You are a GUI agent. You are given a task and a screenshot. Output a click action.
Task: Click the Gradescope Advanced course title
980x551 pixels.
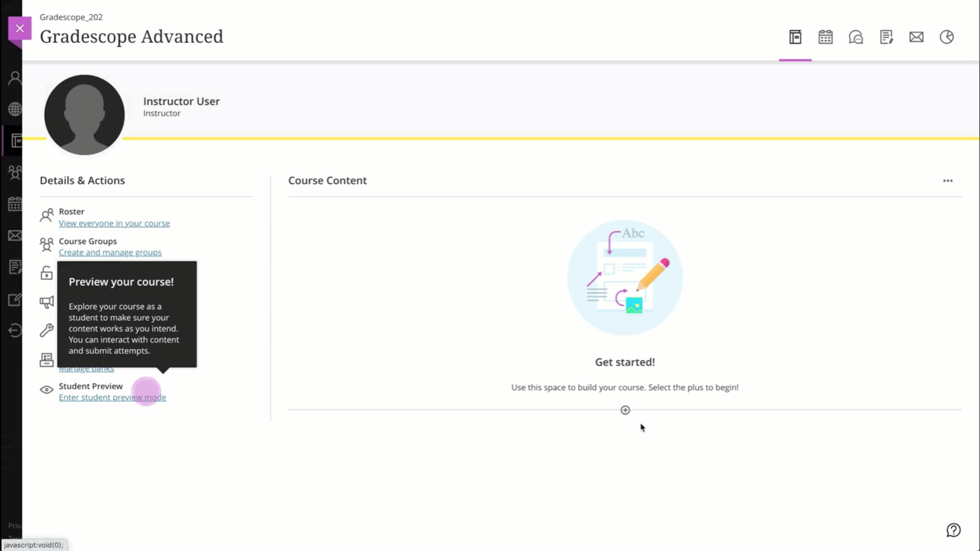coord(132,37)
